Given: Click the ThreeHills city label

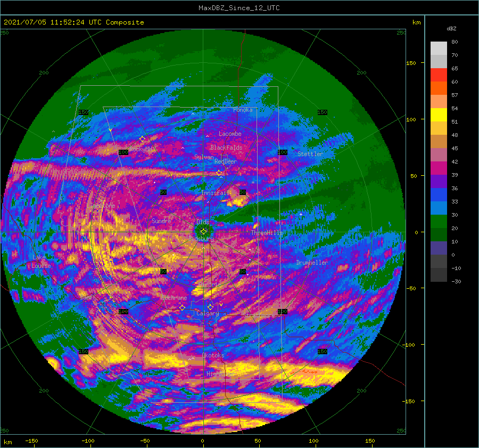Looking at the screenshot, I should pos(267,233).
